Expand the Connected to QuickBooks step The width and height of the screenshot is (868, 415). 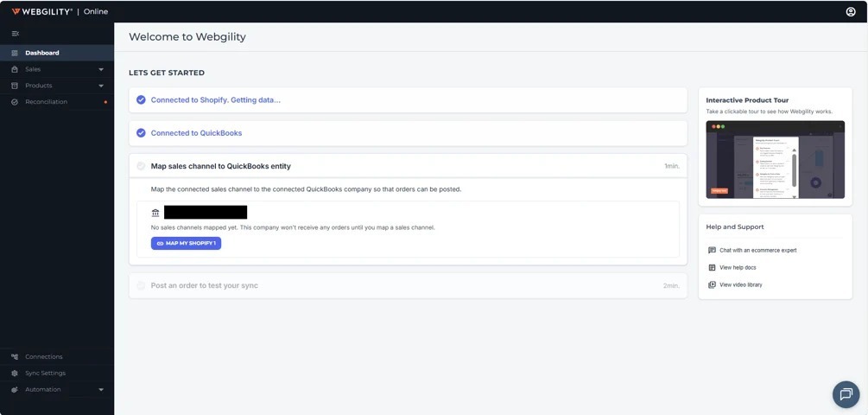[408, 133]
